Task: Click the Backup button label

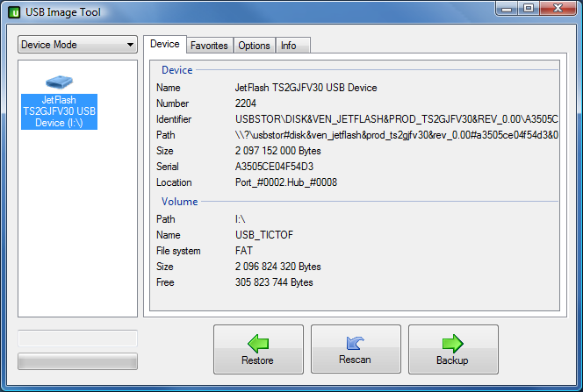Action: 452,360
